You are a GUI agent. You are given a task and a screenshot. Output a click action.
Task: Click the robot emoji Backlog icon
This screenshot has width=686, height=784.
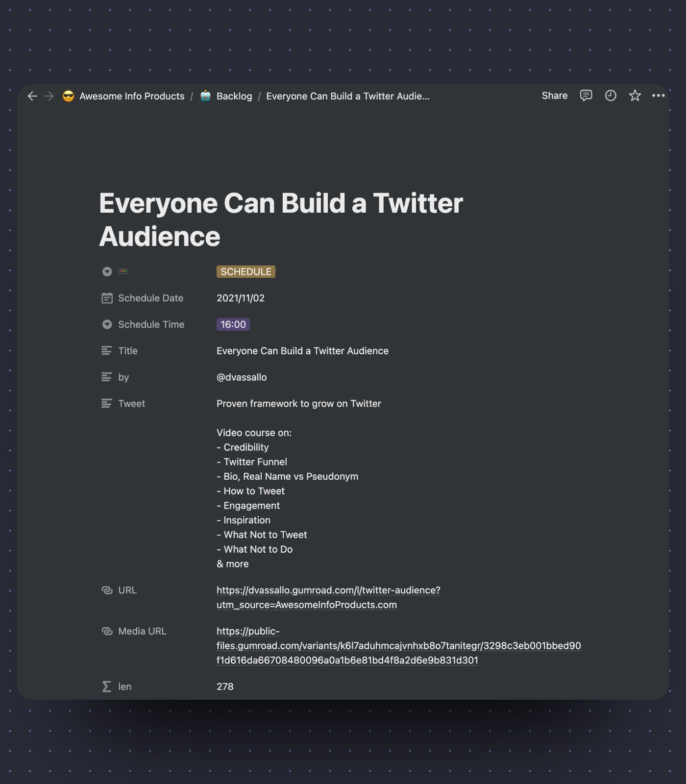pos(206,96)
